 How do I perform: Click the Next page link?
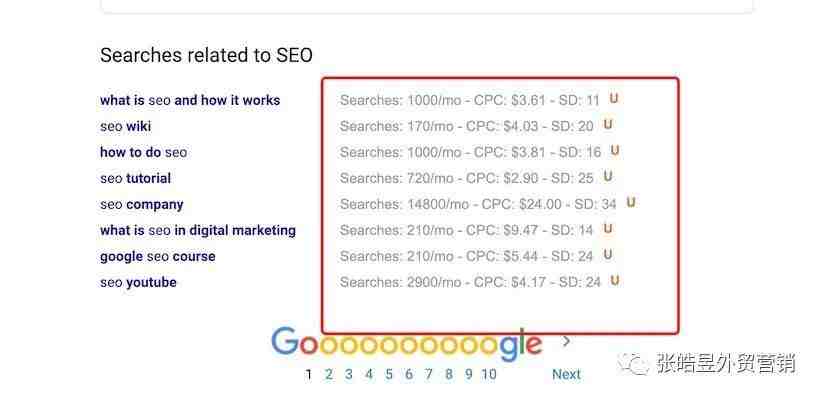tap(566, 374)
